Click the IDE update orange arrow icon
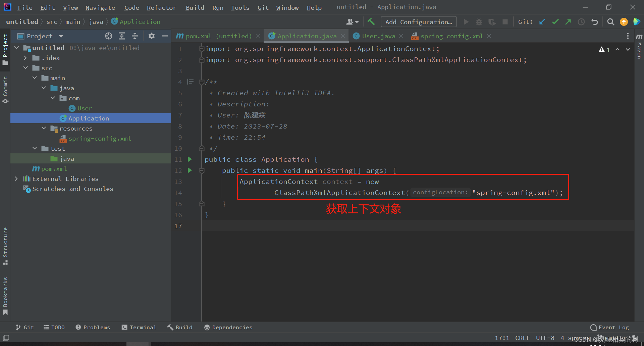 [x=624, y=22]
